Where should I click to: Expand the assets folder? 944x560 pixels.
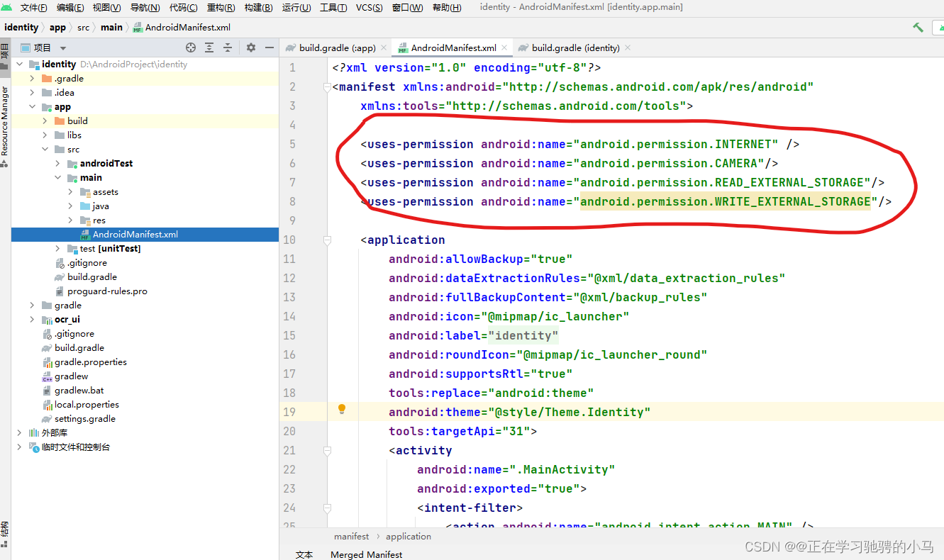(x=70, y=192)
